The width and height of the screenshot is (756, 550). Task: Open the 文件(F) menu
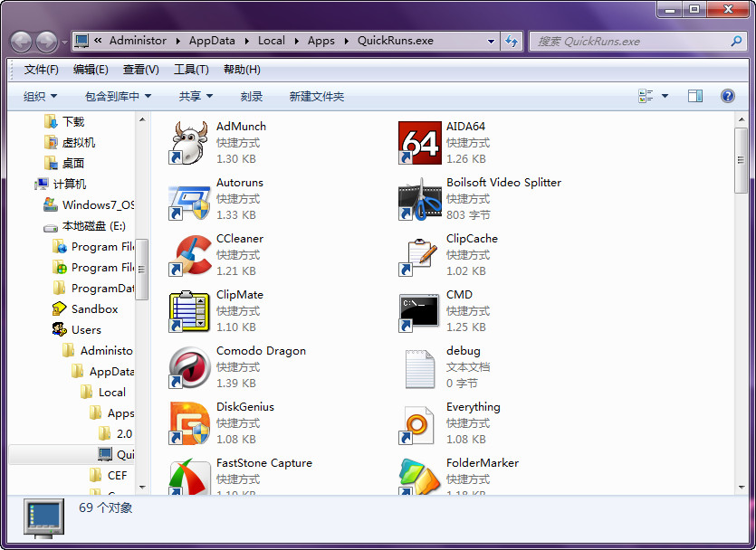click(x=41, y=70)
